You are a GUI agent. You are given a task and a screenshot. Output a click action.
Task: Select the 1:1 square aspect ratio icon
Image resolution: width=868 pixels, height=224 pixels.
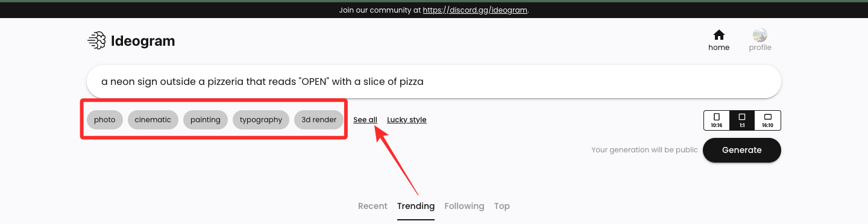(x=742, y=120)
